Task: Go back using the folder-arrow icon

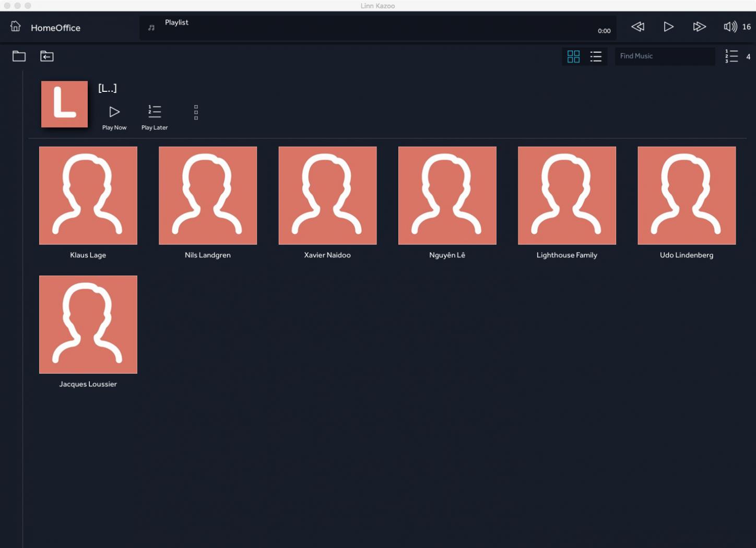Action: coord(47,56)
